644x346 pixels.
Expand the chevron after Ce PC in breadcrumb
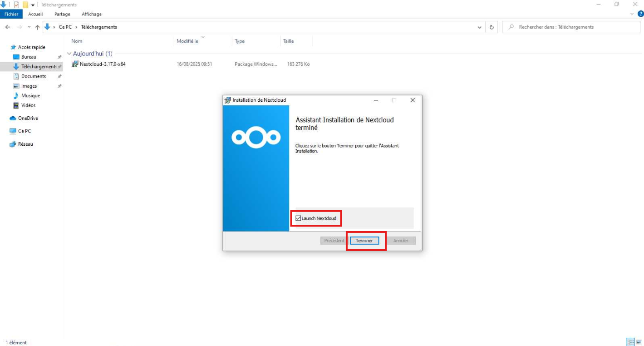point(76,27)
